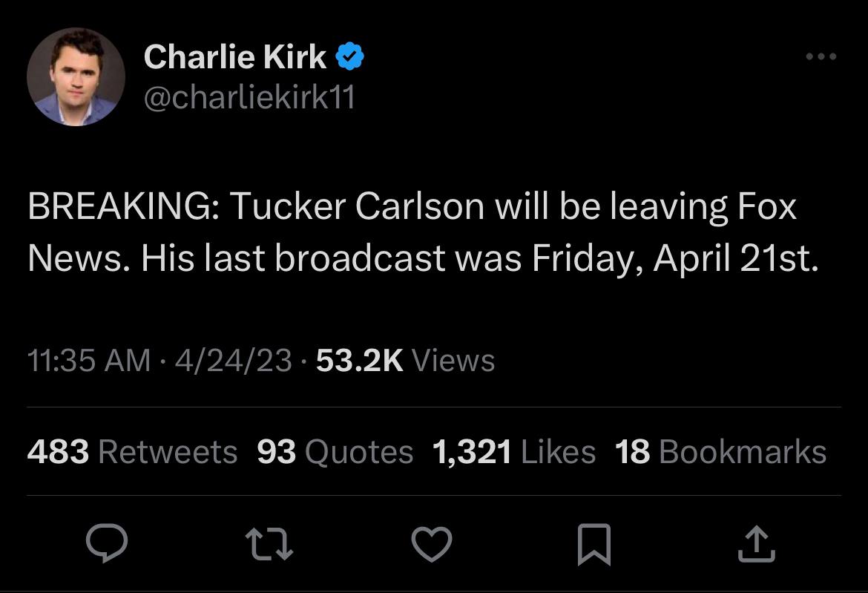868x593 pixels.
Task: Tap the share upload icon
Action: (756, 545)
